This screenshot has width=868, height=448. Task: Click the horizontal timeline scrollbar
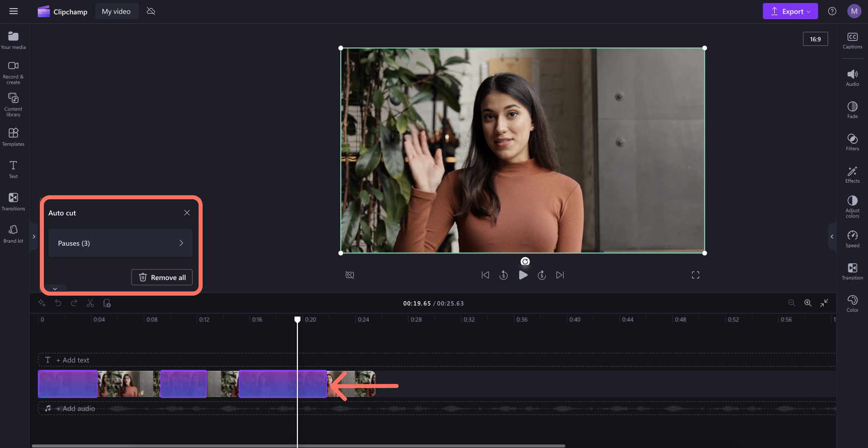298,446
